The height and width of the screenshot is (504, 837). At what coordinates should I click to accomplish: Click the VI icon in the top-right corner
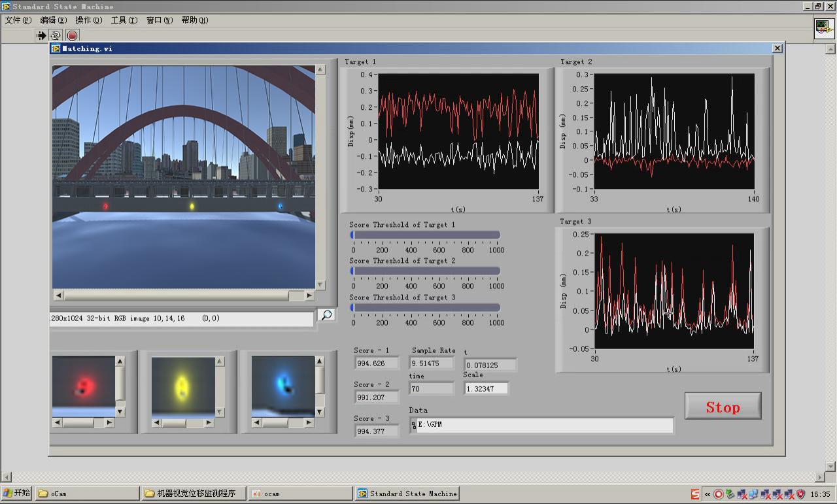(824, 29)
